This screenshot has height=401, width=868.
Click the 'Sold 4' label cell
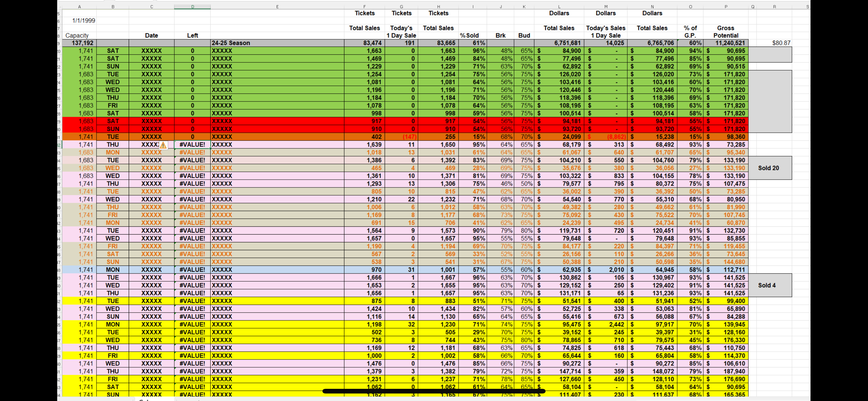[x=767, y=285]
